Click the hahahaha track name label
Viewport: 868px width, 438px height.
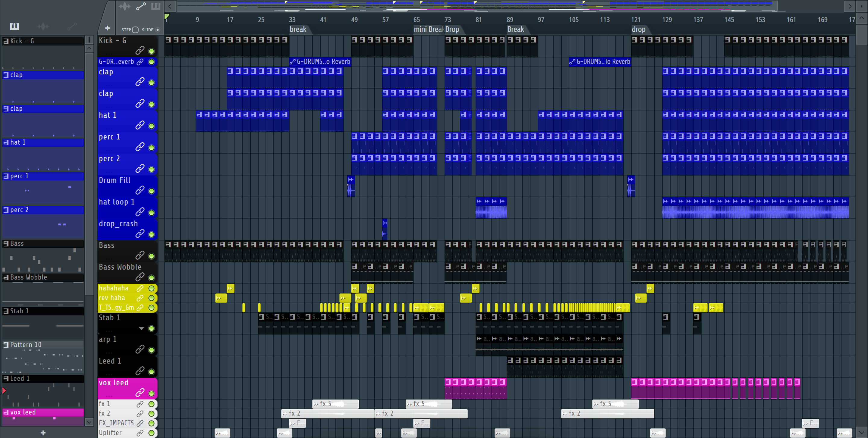pyautogui.click(x=114, y=288)
